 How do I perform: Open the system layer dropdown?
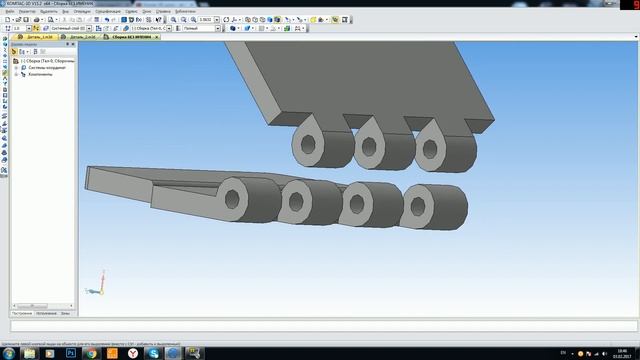click(x=89, y=28)
